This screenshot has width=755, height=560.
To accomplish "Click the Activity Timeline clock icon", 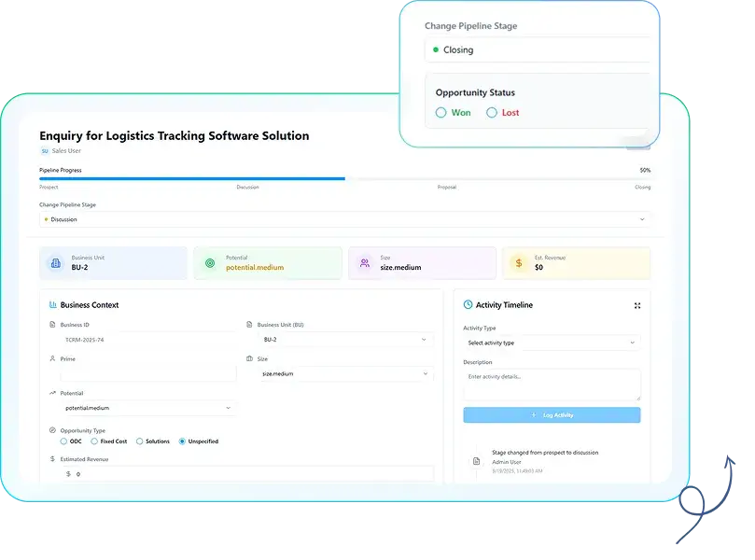I will point(468,305).
